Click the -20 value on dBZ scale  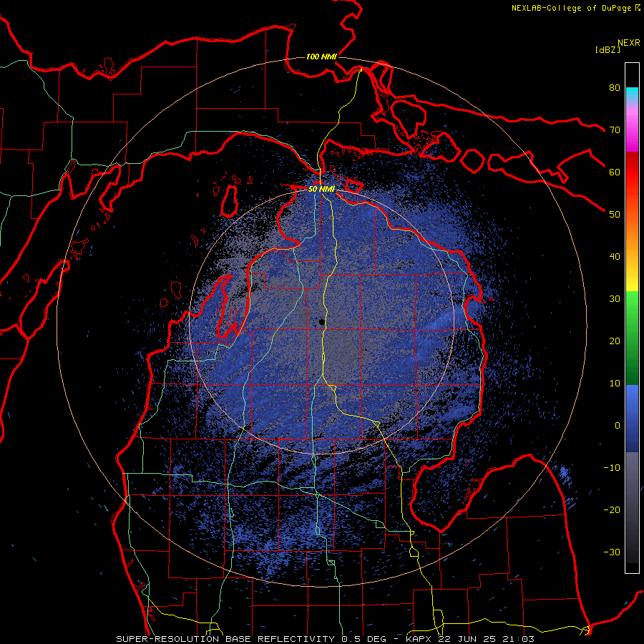(612, 510)
